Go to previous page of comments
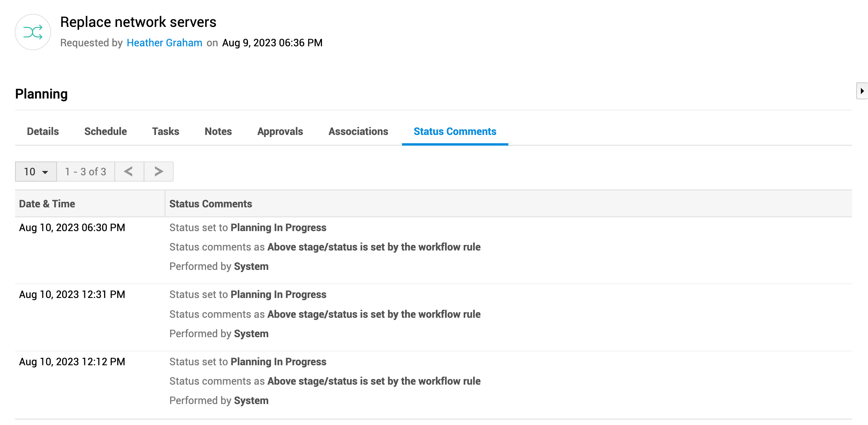This screenshot has width=868, height=425. [x=129, y=171]
